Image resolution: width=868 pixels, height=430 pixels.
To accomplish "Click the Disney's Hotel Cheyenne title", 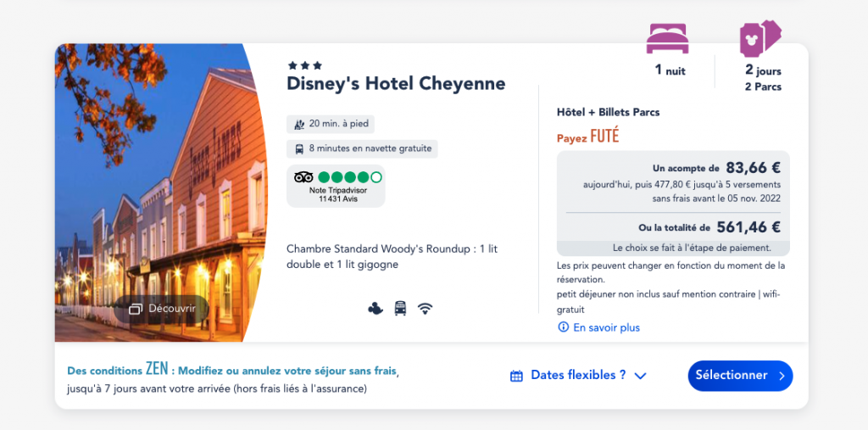I will (396, 84).
